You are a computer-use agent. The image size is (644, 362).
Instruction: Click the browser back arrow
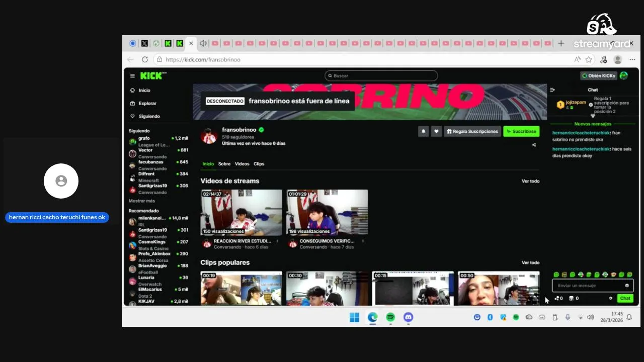click(x=130, y=59)
